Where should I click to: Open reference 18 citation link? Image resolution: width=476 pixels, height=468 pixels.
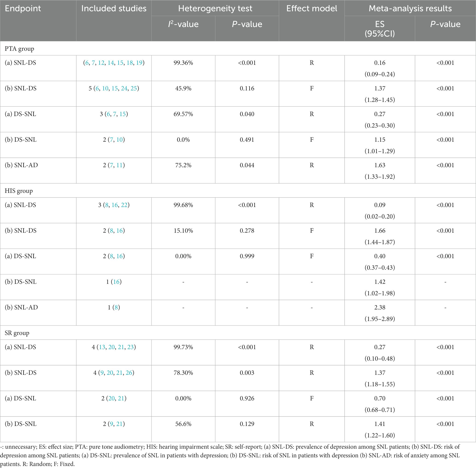coord(130,63)
